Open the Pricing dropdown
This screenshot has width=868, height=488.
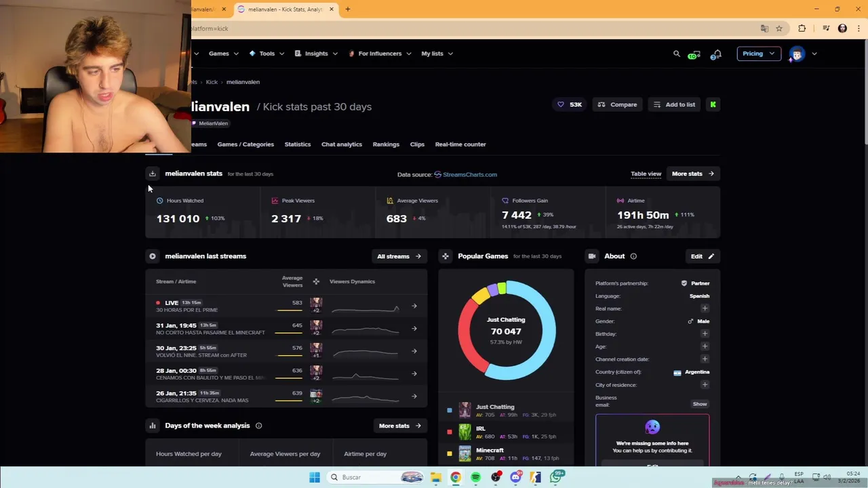[759, 54]
